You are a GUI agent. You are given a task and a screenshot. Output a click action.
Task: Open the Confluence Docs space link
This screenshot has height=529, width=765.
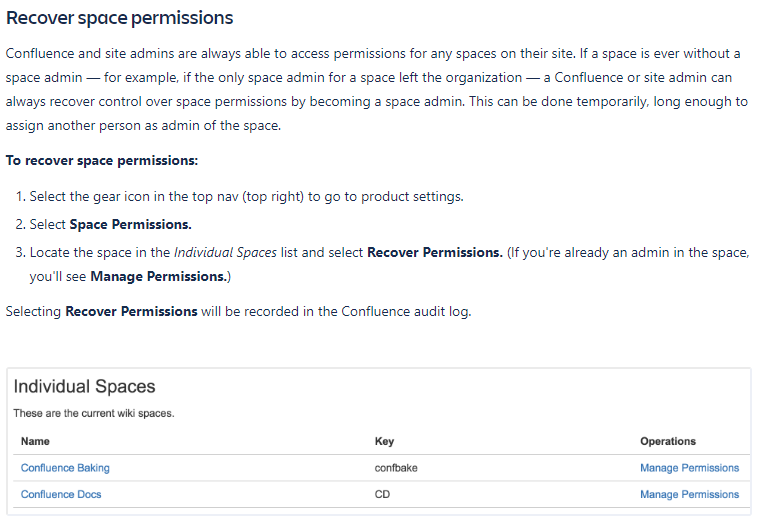coord(61,494)
